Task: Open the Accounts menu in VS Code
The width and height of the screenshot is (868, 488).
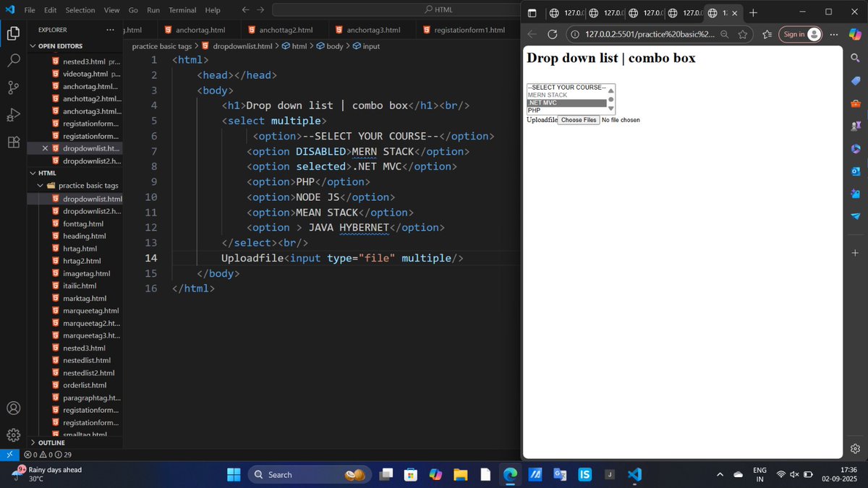Action: coord(13,408)
